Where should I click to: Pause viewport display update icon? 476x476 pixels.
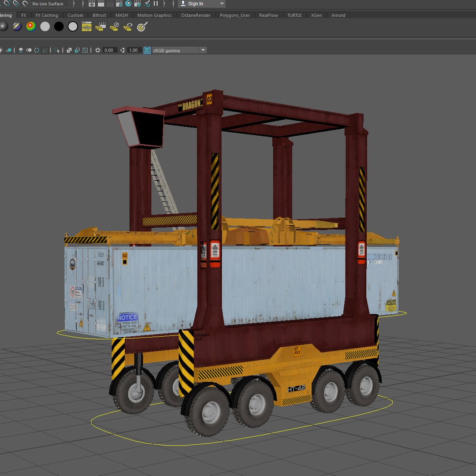pyautogui.click(x=156, y=4)
